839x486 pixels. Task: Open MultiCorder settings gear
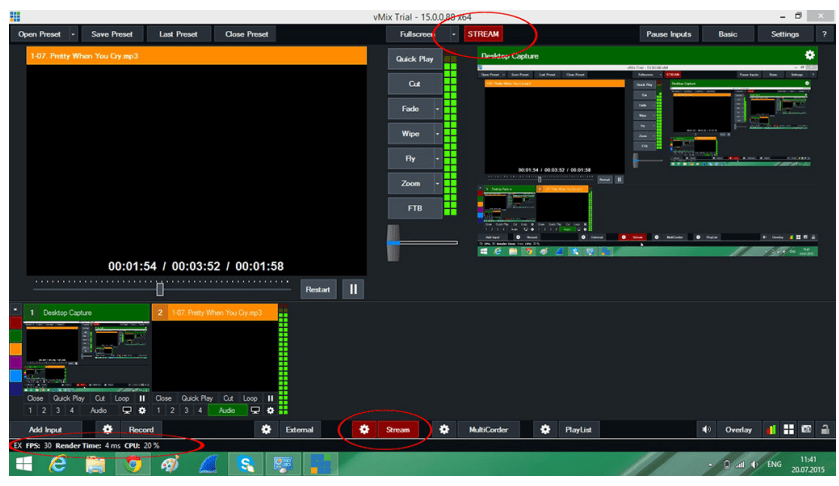(x=444, y=429)
